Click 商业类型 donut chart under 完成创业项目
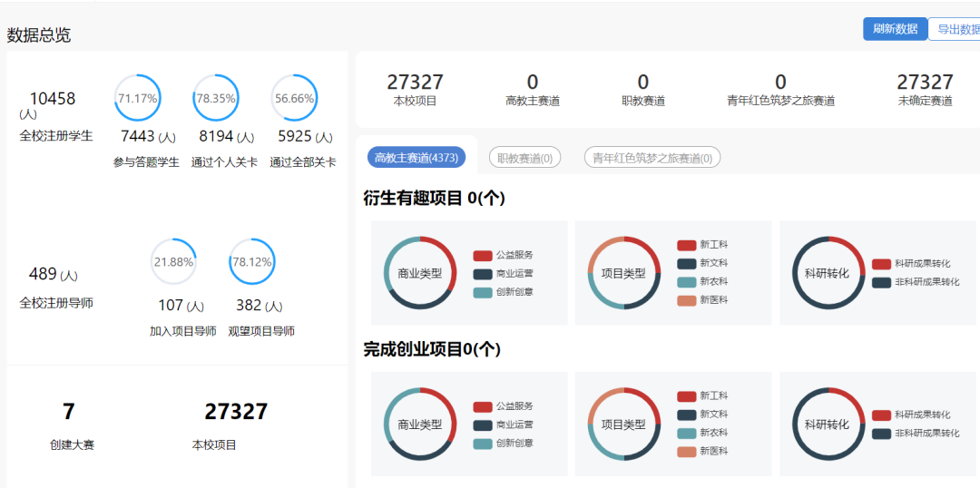 (420, 425)
